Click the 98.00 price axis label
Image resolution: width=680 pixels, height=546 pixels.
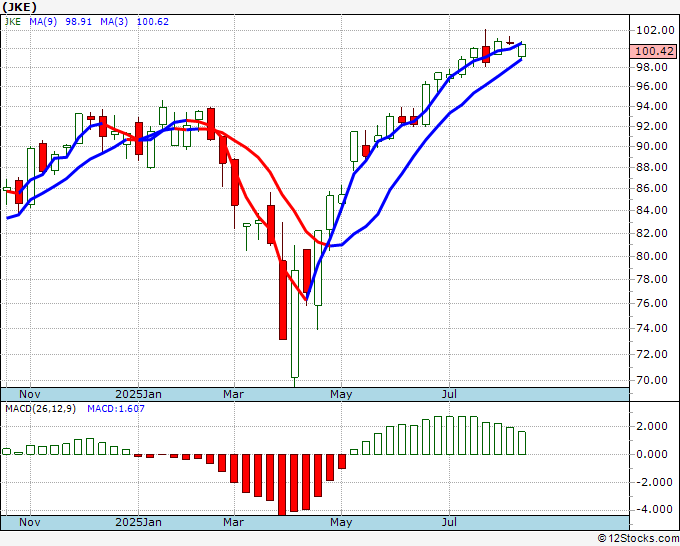tap(652, 67)
